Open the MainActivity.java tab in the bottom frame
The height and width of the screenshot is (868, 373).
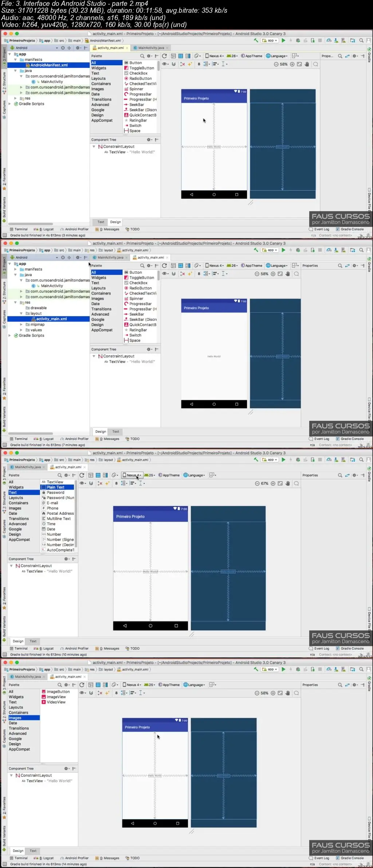pyautogui.click(x=28, y=677)
